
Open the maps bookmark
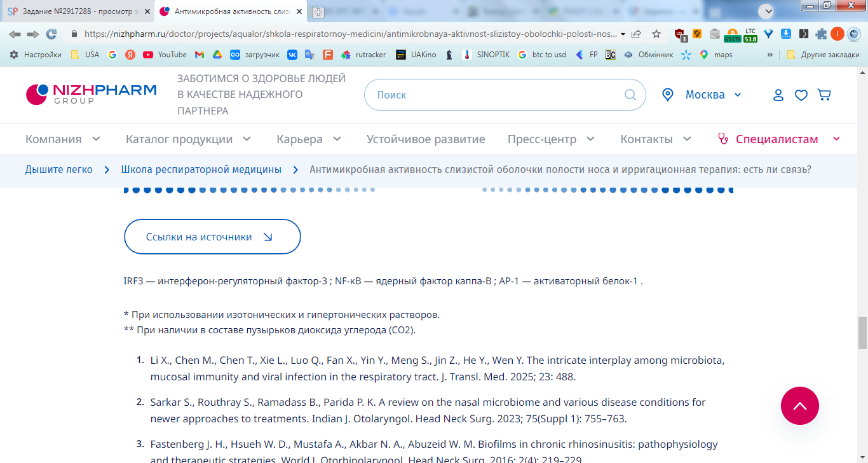tap(715, 55)
